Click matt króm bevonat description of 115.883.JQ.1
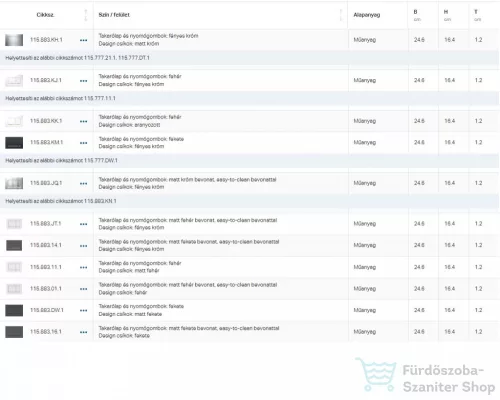 pyautogui.click(x=187, y=180)
